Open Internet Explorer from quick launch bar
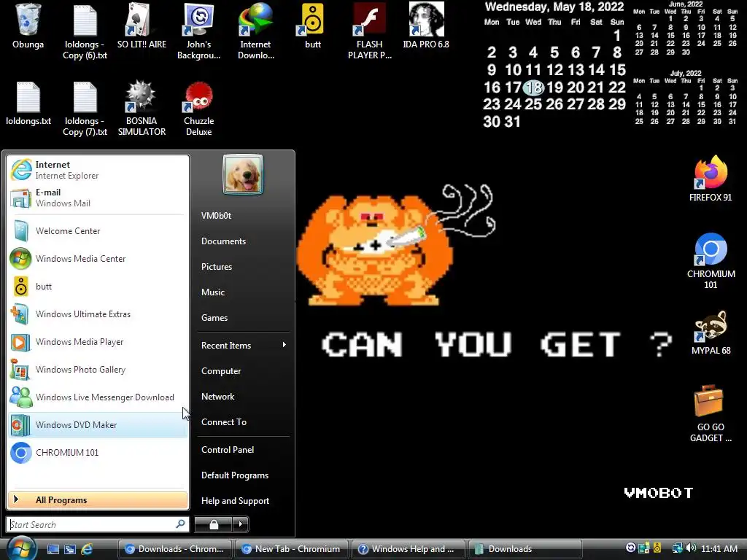The image size is (747, 560). [x=87, y=549]
